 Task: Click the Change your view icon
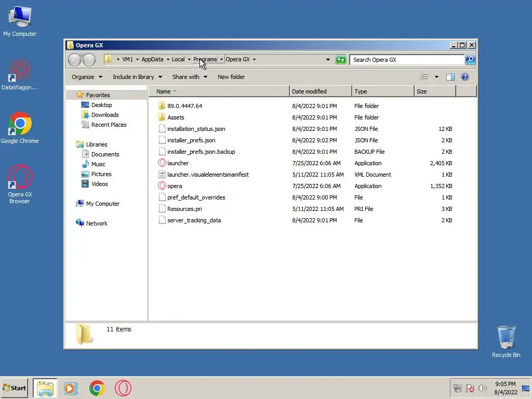pos(424,77)
